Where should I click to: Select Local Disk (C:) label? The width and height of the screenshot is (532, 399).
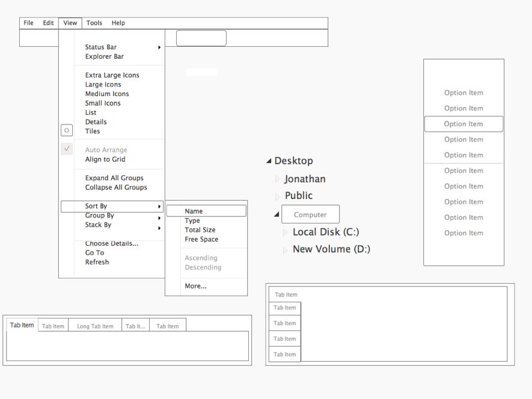[x=326, y=232]
